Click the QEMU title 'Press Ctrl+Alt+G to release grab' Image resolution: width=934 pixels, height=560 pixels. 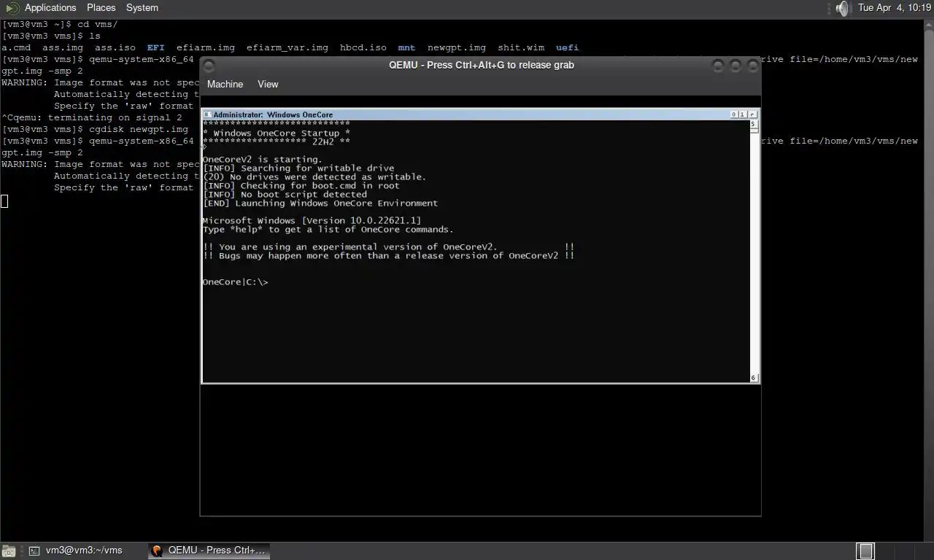(482, 65)
